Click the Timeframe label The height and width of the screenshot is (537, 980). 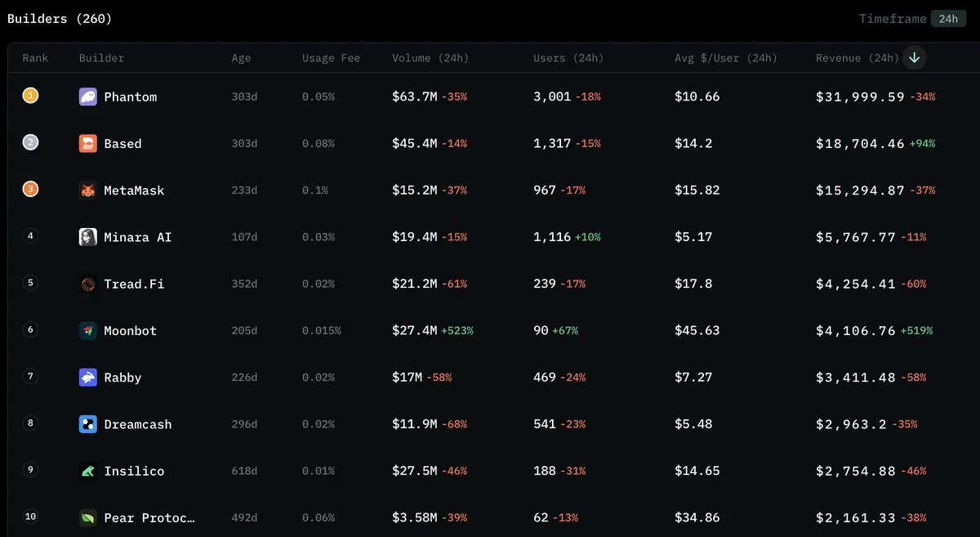[x=893, y=19]
